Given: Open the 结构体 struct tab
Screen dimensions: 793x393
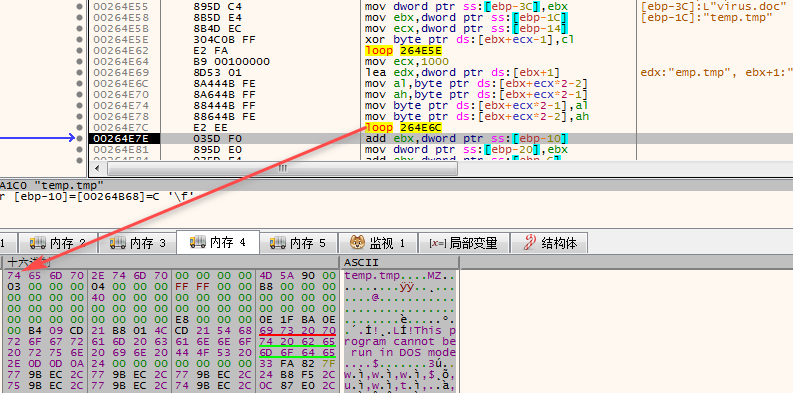Looking at the screenshot, I should [549, 243].
